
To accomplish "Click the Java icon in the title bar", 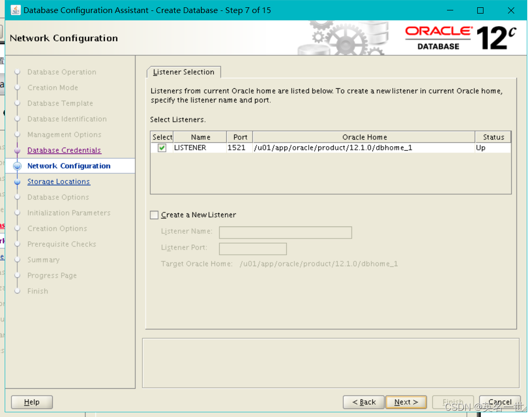I will [15, 10].
